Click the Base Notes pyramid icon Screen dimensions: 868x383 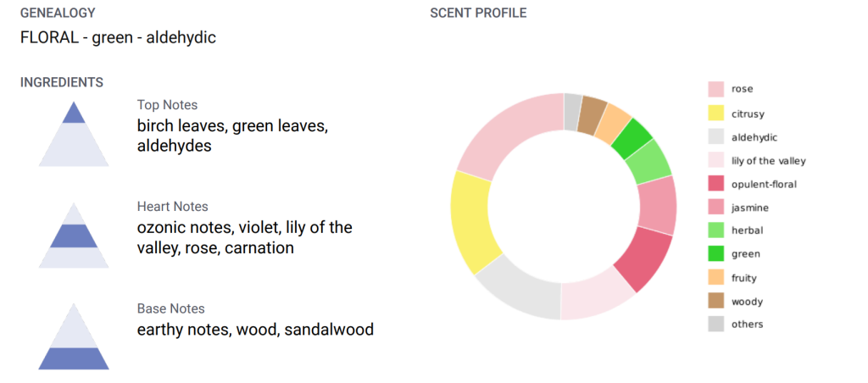[x=73, y=337]
